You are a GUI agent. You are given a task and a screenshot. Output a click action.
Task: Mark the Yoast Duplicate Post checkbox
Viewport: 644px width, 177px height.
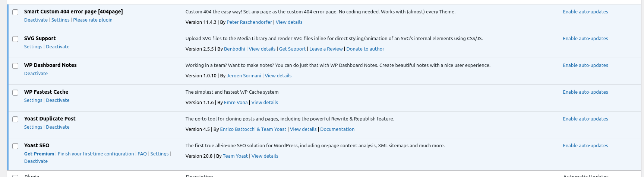coord(15,119)
